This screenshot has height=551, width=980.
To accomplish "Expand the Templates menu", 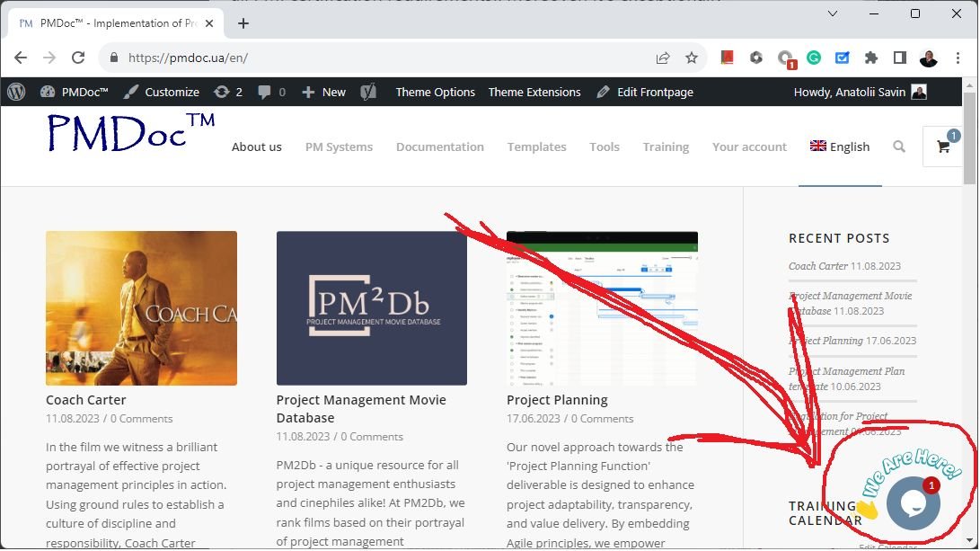I will coord(536,147).
